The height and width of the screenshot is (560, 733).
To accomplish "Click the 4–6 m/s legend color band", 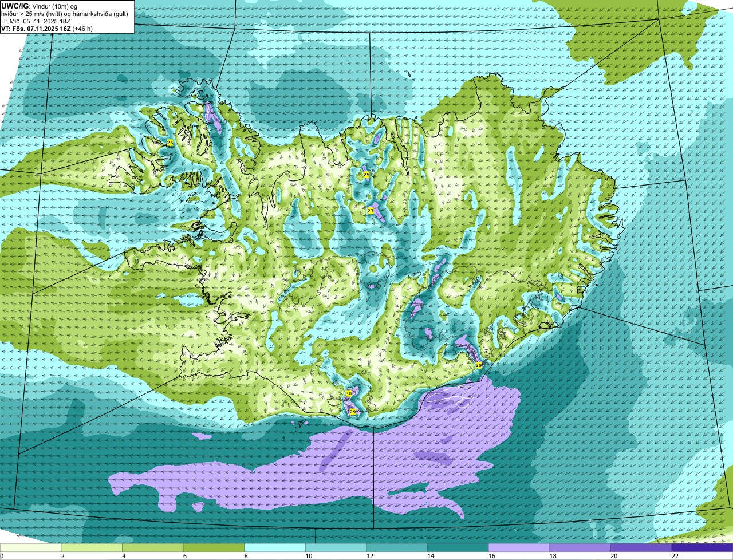I will pos(153,547).
